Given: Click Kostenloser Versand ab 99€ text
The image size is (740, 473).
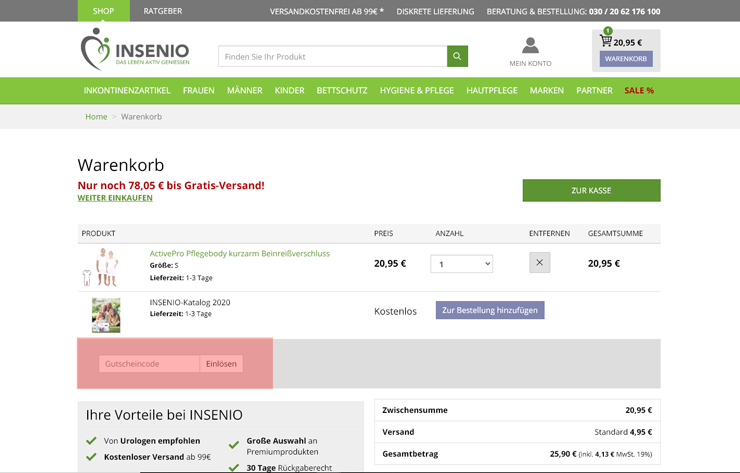Looking at the screenshot, I should [x=158, y=457].
